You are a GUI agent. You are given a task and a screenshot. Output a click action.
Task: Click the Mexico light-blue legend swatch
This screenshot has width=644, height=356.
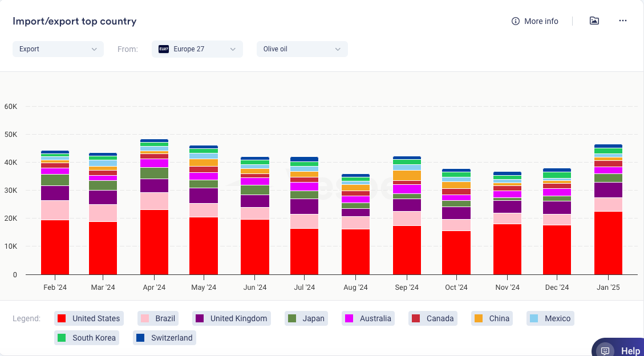pos(533,318)
